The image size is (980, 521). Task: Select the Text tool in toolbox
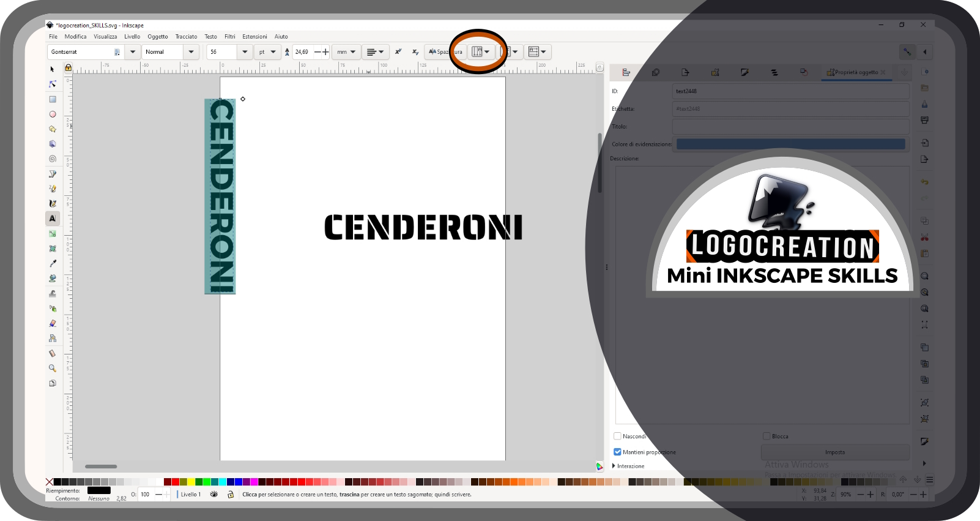click(53, 219)
